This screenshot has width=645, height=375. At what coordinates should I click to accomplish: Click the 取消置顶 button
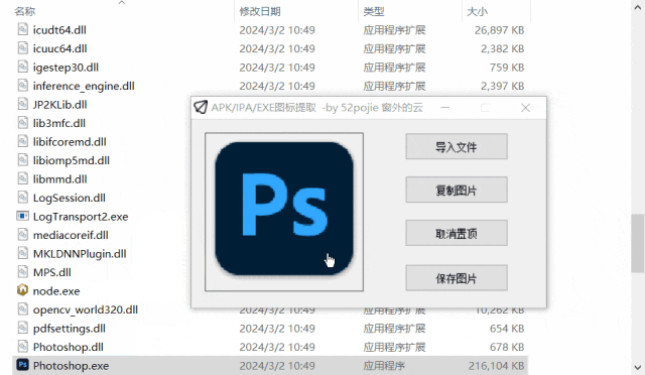(x=456, y=233)
